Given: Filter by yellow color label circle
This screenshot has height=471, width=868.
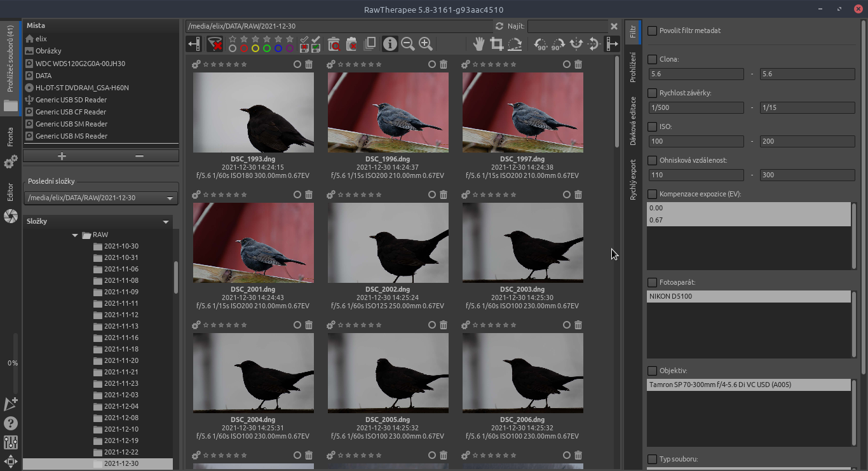Looking at the screenshot, I should click(255, 48).
